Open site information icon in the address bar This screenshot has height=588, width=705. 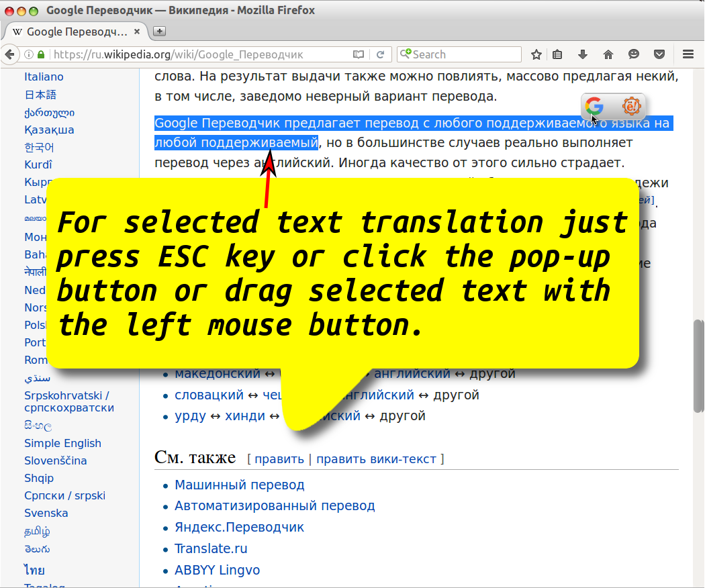pos(29,54)
